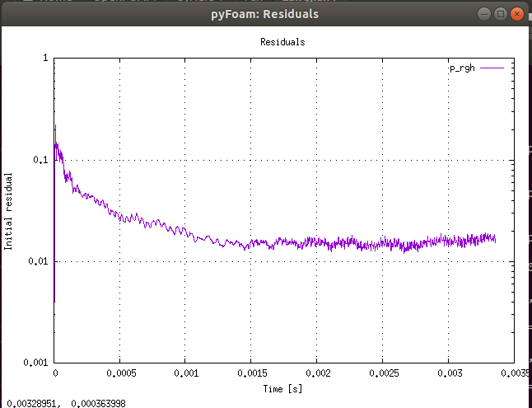This screenshot has height=408, width=532.
Task: Click the purple p_rgh legend line sample
Action: click(491, 68)
